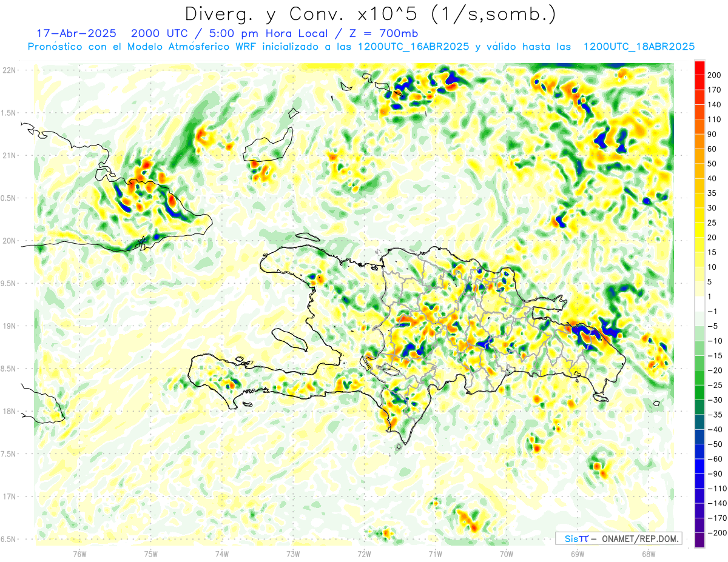This screenshot has width=728, height=562.
Task: Click the white swatch between 1 and -1
Action: (x=699, y=304)
